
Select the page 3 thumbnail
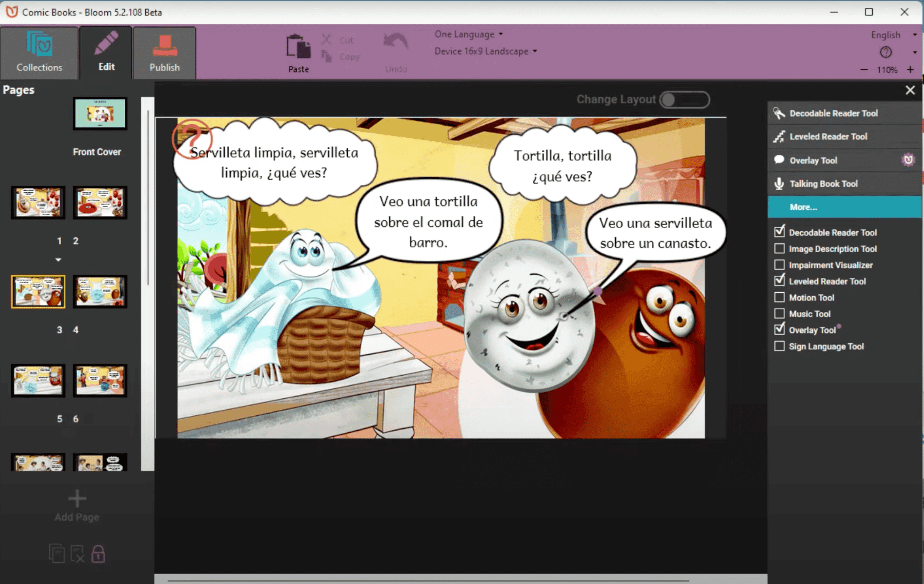point(38,292)
